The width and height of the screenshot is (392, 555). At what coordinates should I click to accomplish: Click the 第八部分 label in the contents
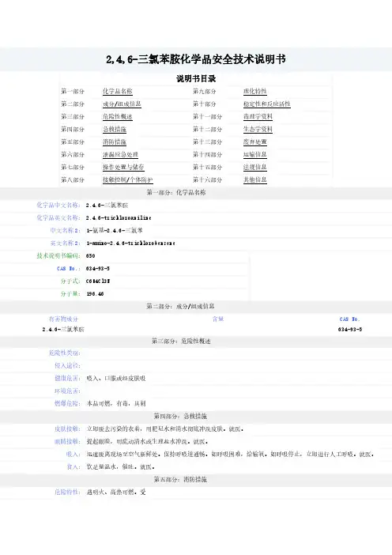point(73,179)
